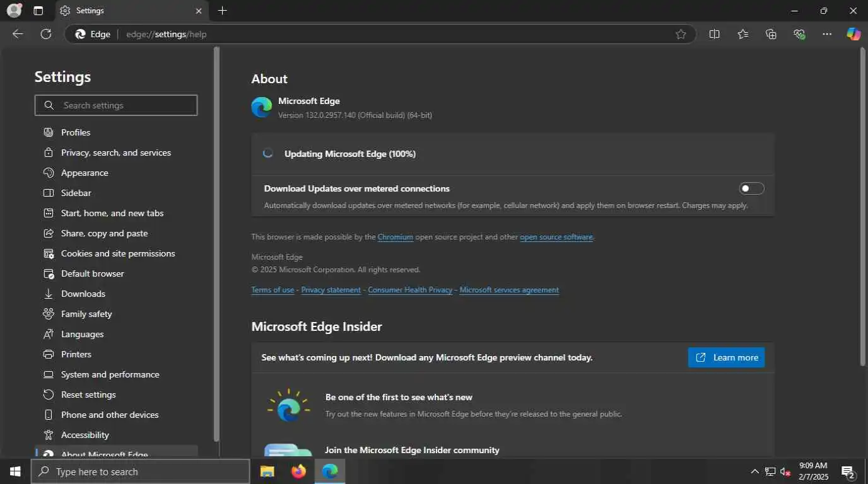
Task: Click the Search settings field
Action: coord(116,105)
